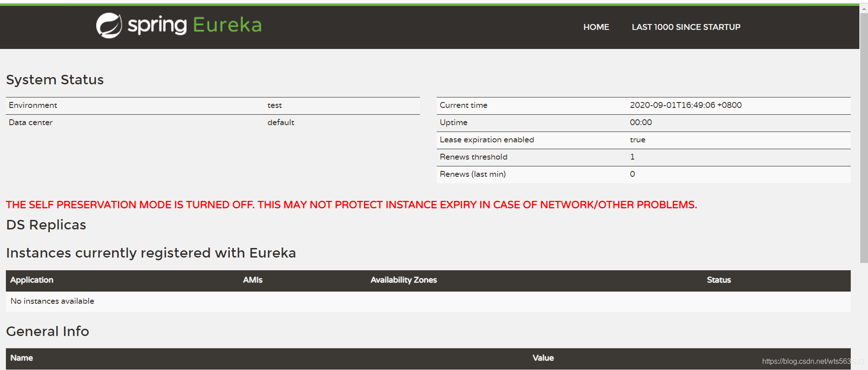Click the scrollbar up arrow
The image size is (868, 370).
click(864, 8)
